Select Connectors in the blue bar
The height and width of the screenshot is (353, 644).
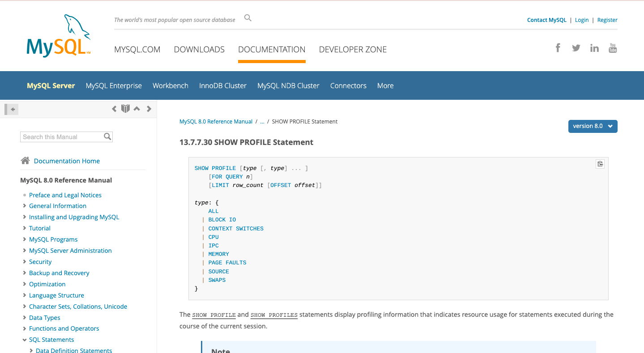(348, 85)
